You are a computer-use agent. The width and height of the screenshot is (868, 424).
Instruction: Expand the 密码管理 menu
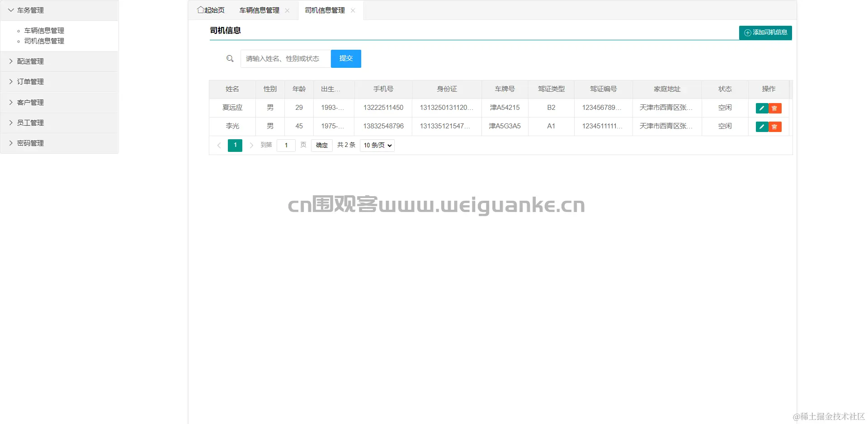point(59,143)
